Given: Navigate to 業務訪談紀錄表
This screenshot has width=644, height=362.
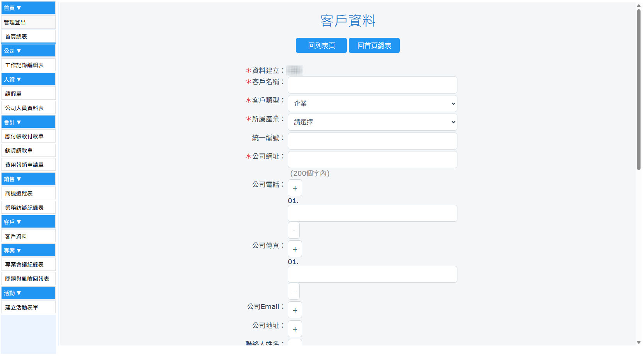Looking at the screenshot, I should [x=28, y=207].
